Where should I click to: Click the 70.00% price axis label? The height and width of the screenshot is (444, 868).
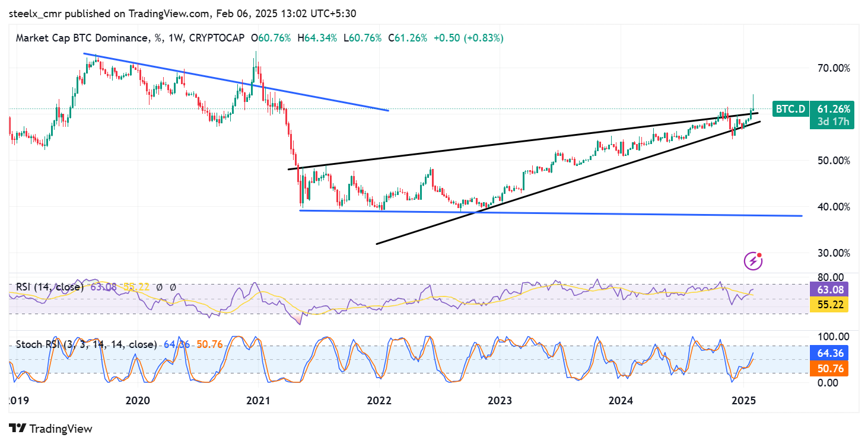834,68
